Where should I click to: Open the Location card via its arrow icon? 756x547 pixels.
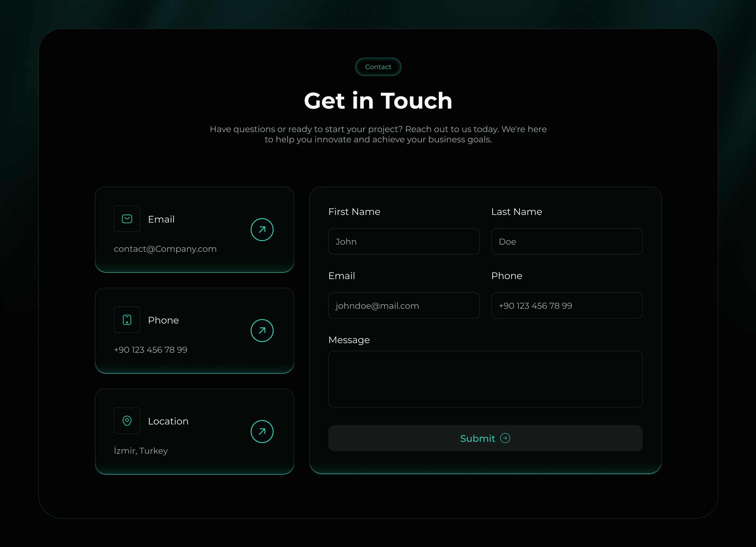262,431
